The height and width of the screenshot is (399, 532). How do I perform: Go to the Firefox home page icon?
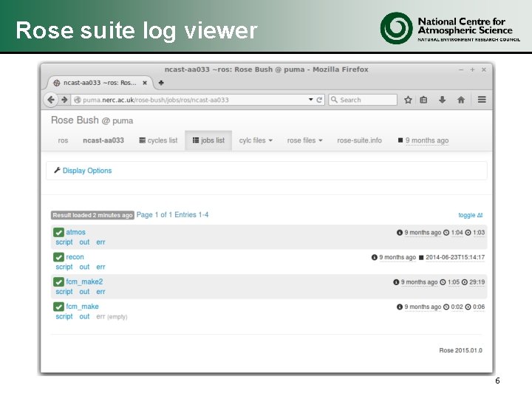(461, 100)
